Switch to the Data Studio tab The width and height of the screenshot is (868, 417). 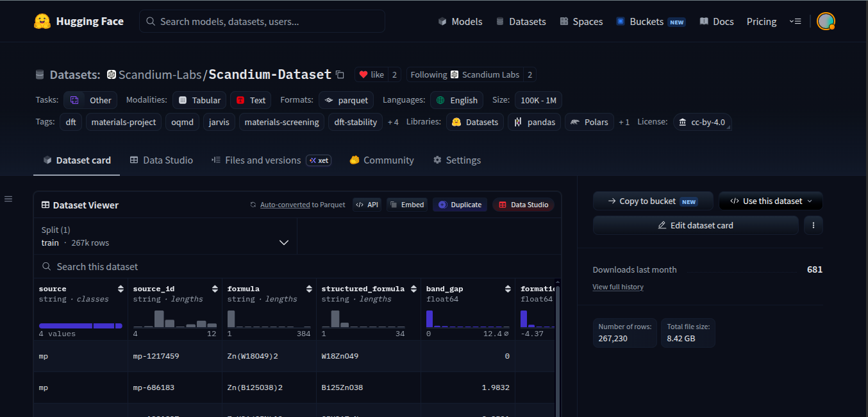coord(161,160)
